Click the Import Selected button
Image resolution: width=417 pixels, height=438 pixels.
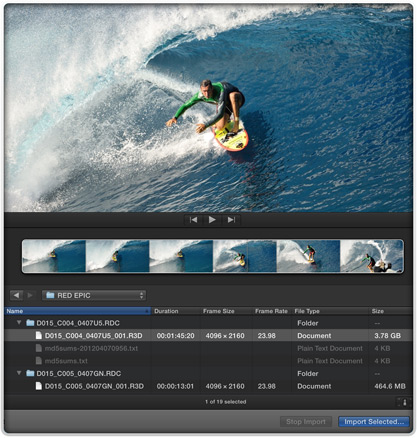(374, 422)
